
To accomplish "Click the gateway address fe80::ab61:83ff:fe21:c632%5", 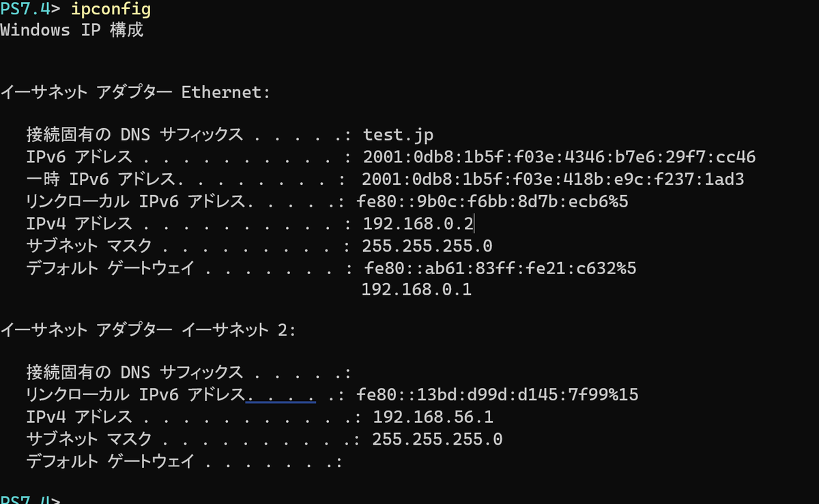I will tap(501, 268).
